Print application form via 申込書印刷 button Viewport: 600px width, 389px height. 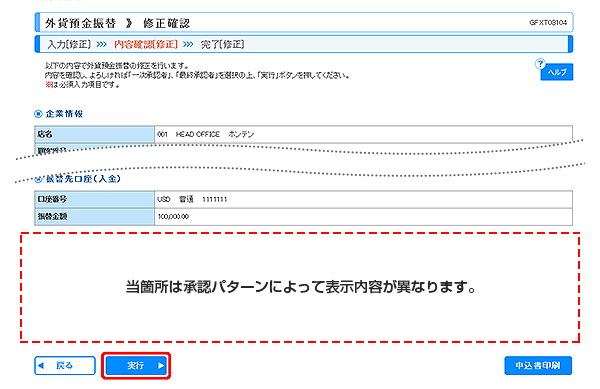pyautogui.click(x=538, y=366)
